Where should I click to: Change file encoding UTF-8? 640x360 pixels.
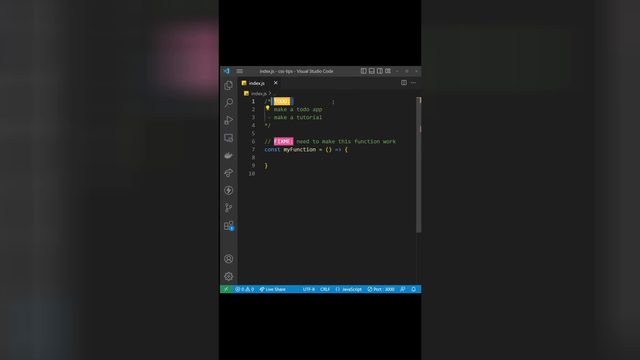309,289
